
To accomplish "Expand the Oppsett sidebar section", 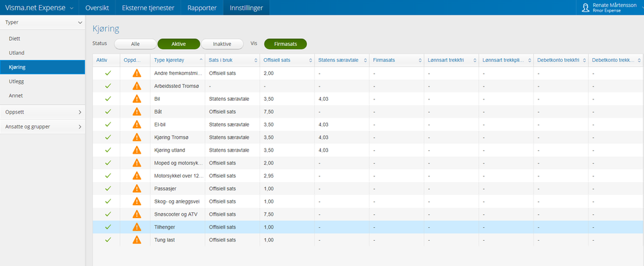I will click(43, 112).
